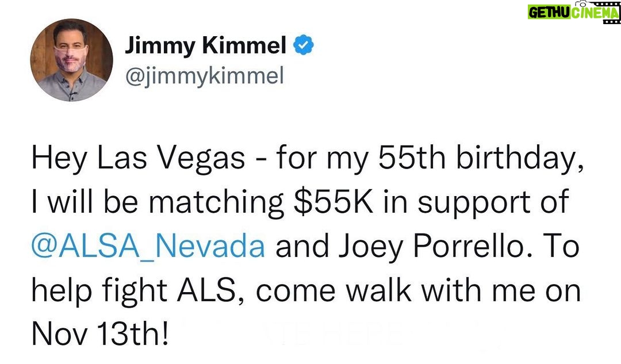Click the blue verified checkmark badge
Image resolution: width=621 pixels, height=364 pixels.
click(304, 45)
